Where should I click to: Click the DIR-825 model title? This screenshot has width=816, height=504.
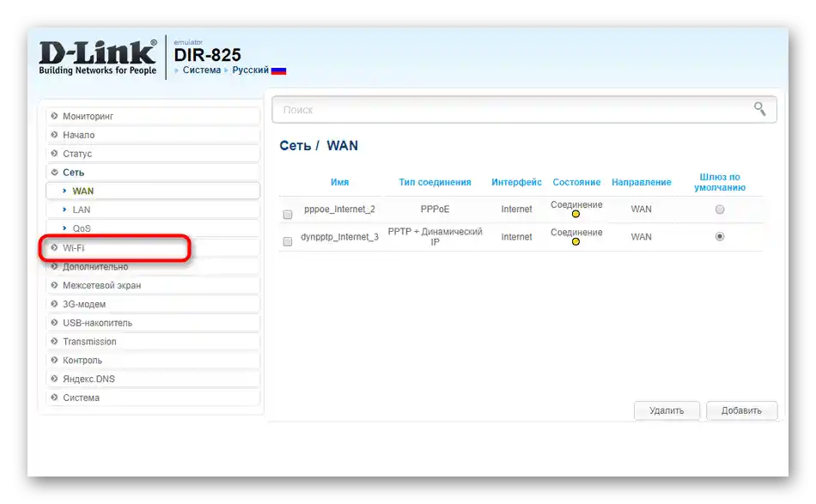coord(207,55)
